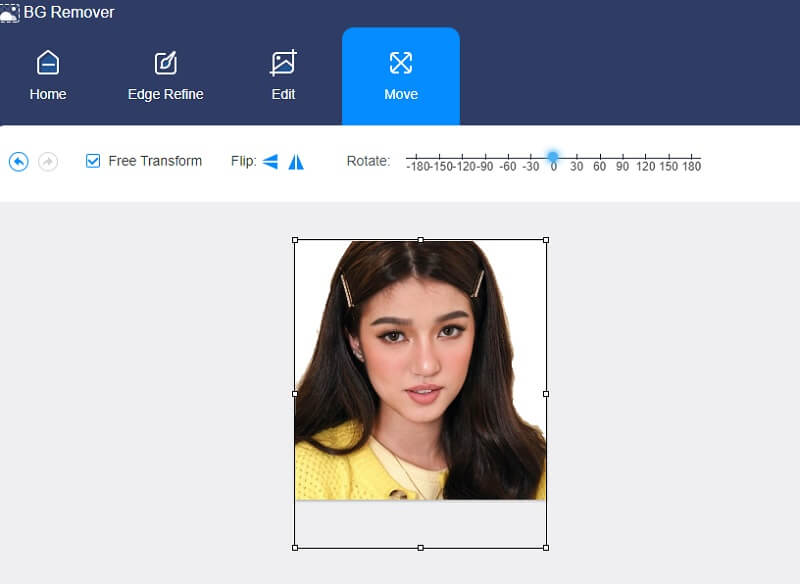Click the blue Rotate slider handle

pos(552,154)
